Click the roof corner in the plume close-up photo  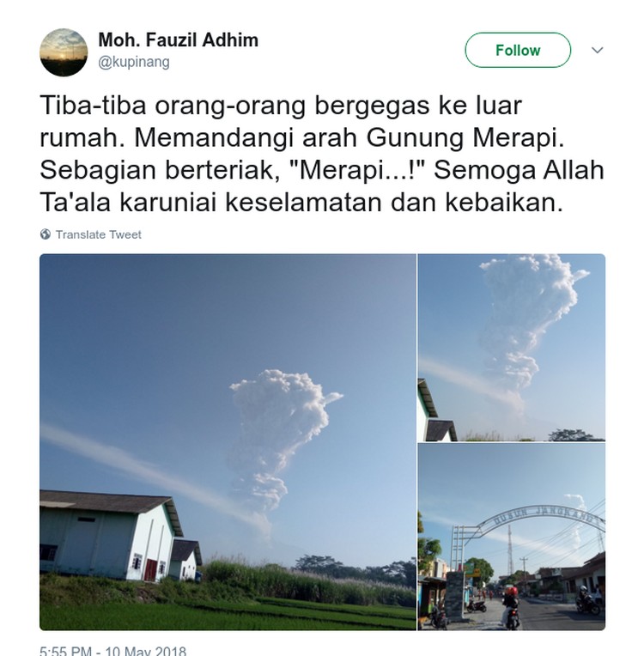coord(436,412)
